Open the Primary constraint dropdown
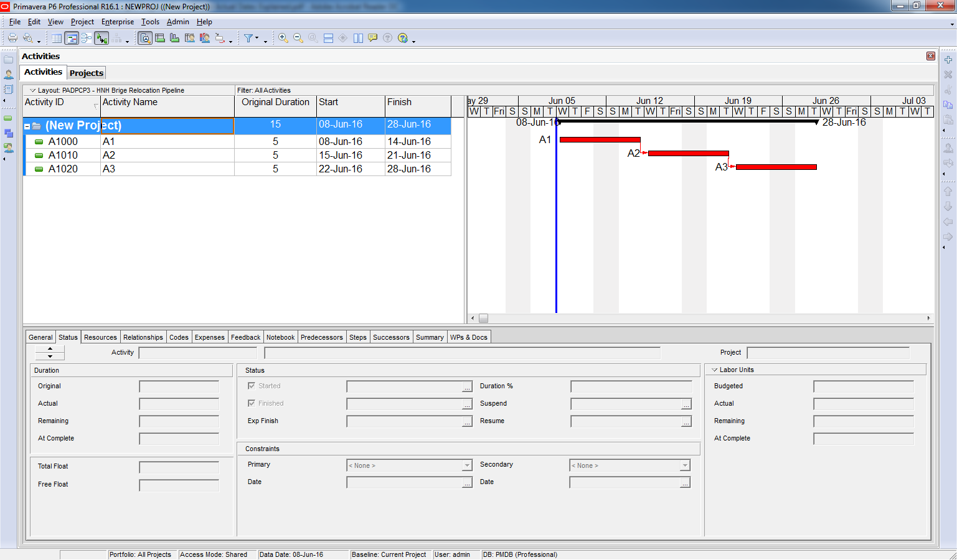Screen dimensions: 957x560 pyautogui.click(x=467, y=465)
